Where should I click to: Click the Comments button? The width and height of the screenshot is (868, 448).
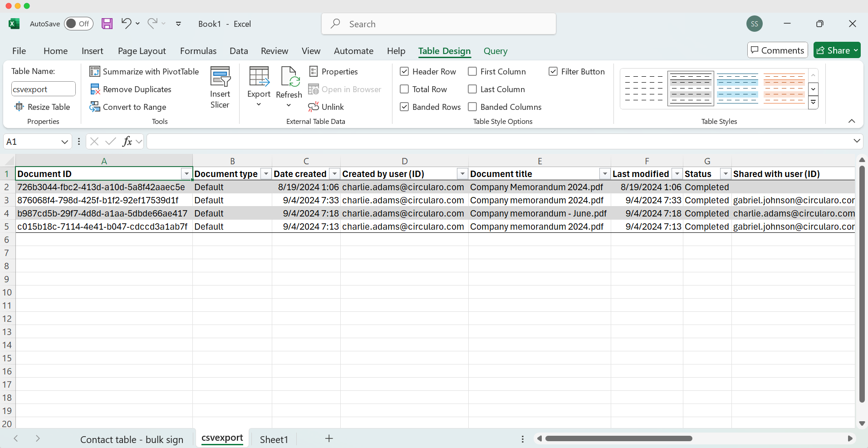click(777, 50)
